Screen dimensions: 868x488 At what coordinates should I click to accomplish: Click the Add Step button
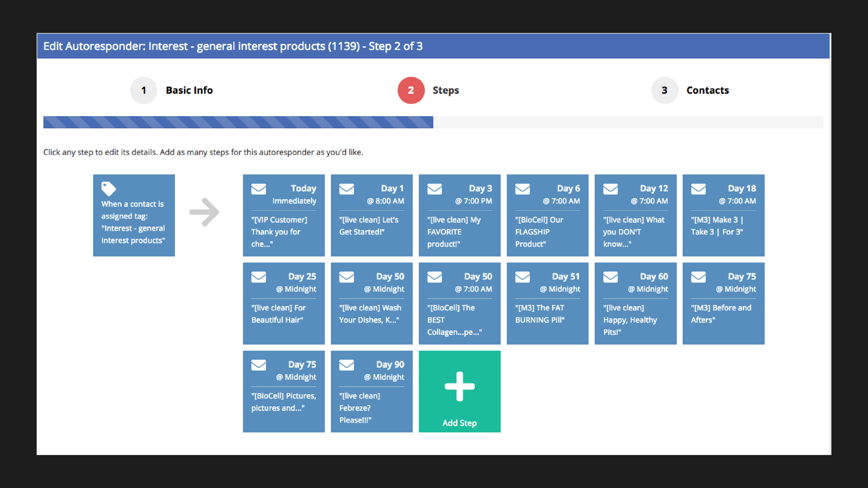(459, 423)
